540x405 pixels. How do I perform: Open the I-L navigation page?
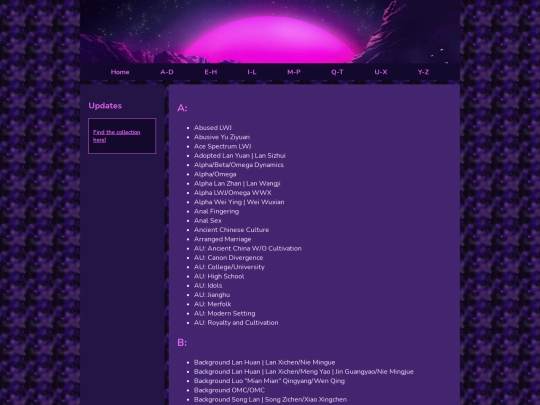252,72
